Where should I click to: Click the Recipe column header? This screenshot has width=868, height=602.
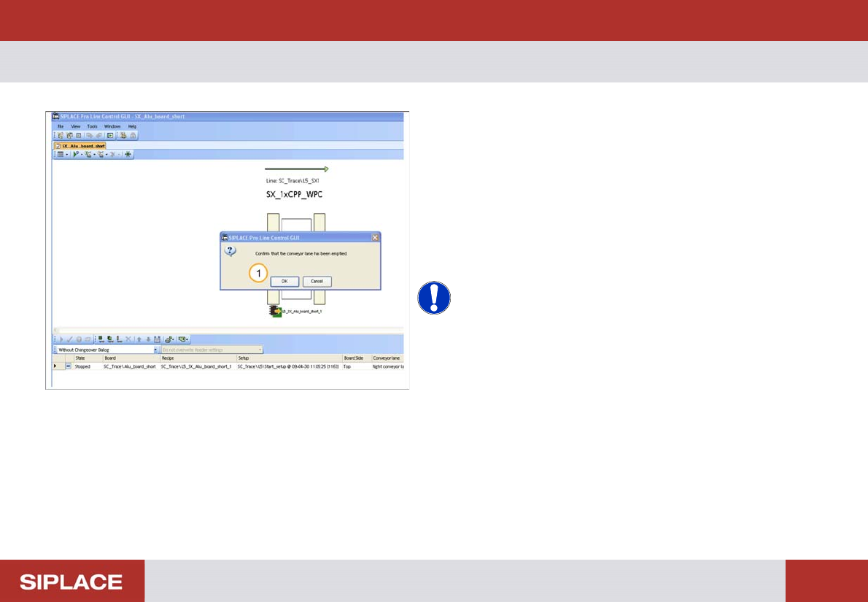(x=198, y=358)
